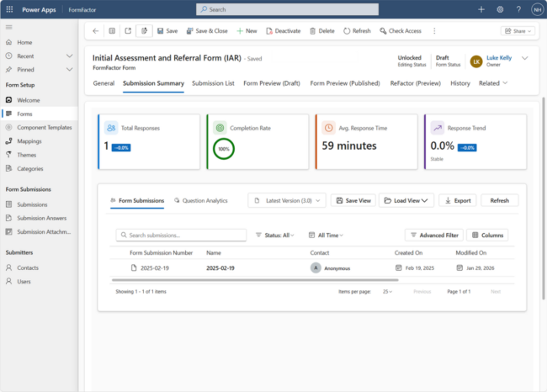This screenshot has width=547, height=392.
Task: Switch to ReFactor (Preview) tab
Action: click(x=416, y=83)
